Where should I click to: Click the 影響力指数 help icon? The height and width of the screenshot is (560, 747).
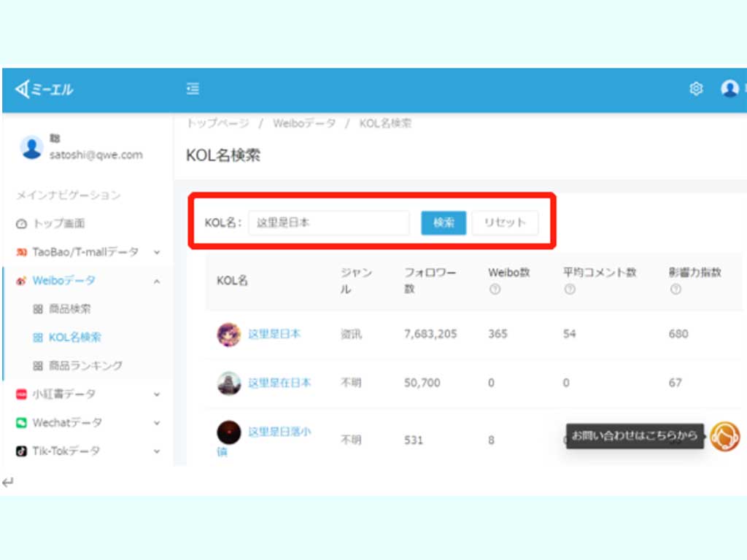(675, 289)
